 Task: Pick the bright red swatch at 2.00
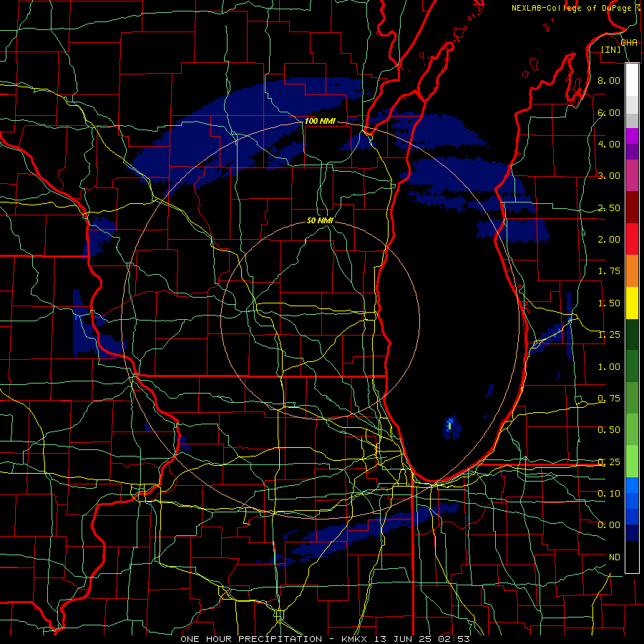632,239
